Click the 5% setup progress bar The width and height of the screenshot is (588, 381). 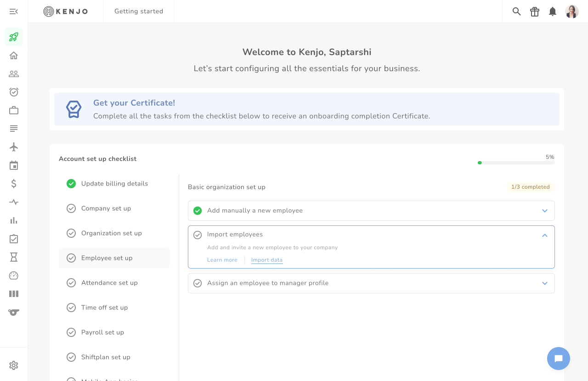coord(516,162)
